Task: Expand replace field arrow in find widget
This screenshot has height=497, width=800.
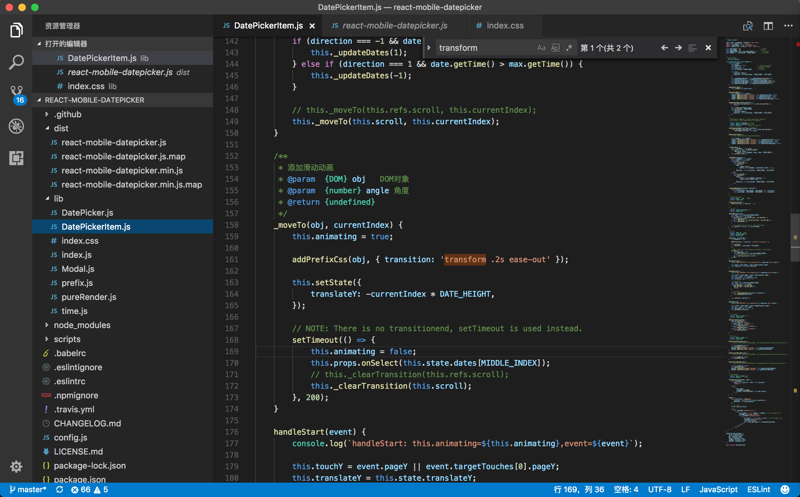Action: pos(429,48)
